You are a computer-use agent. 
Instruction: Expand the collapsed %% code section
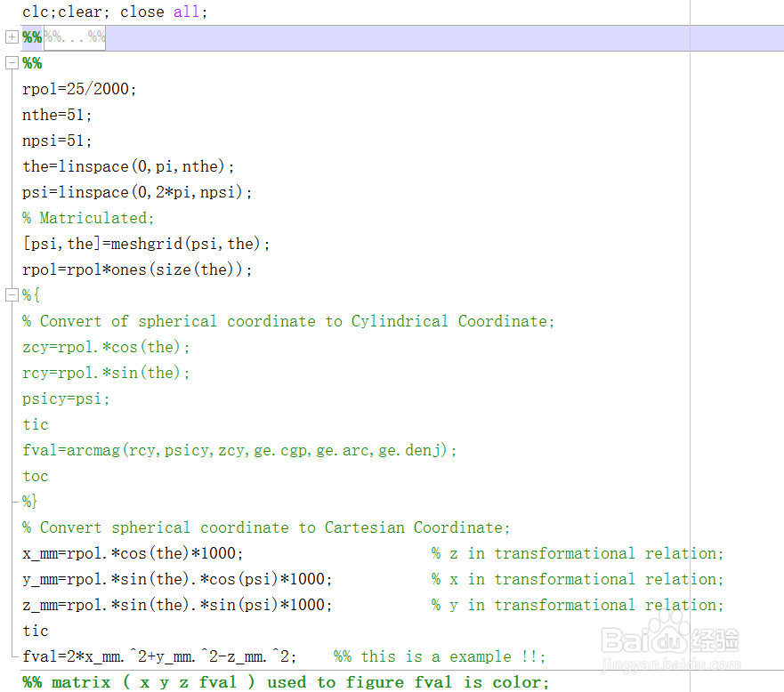[x=12, y=37]
